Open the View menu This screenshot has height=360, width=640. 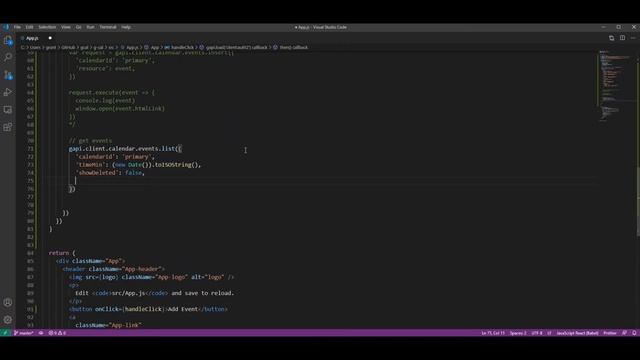pos(66,27)
